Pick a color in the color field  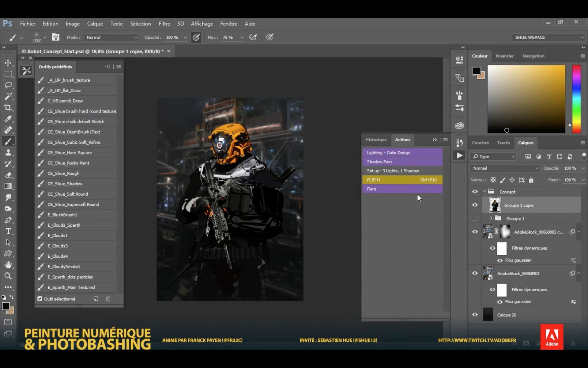526,99
